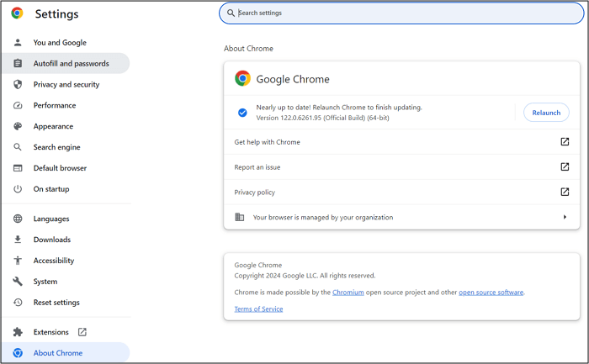589x364 pixels.
Task: Follow the open source software link
Action: pos(491,293)
